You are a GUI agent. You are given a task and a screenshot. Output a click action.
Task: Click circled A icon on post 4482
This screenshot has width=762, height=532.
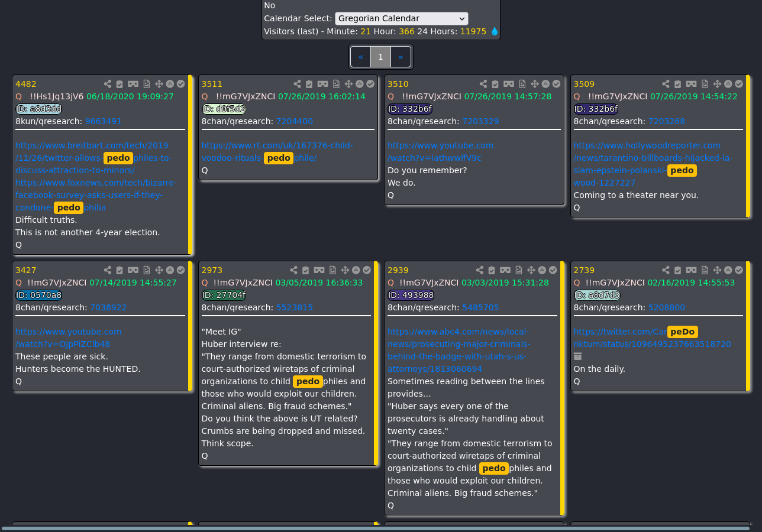point(170,84)
